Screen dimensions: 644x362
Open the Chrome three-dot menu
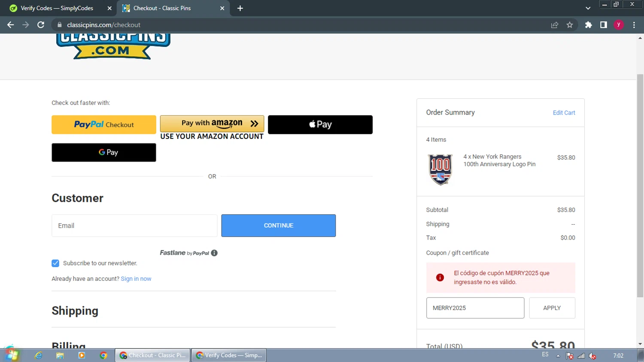click(x=634, y=25)
